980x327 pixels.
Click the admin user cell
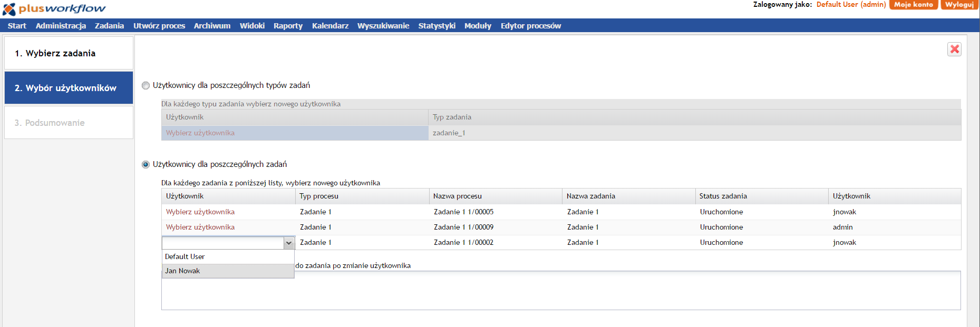click(843, 227)
